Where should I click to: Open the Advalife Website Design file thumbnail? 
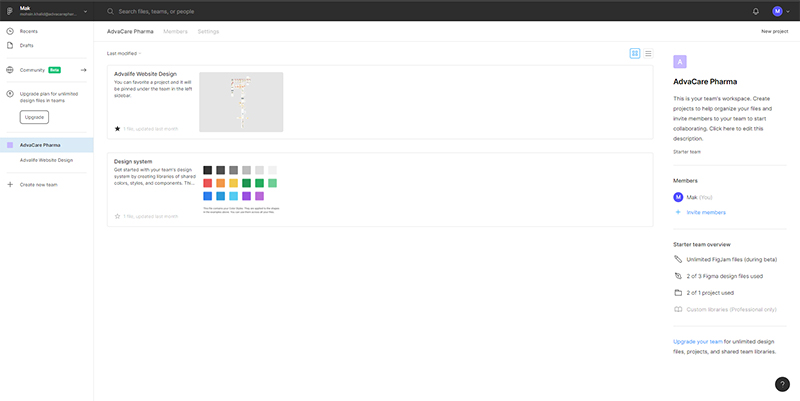pos(241,102)
